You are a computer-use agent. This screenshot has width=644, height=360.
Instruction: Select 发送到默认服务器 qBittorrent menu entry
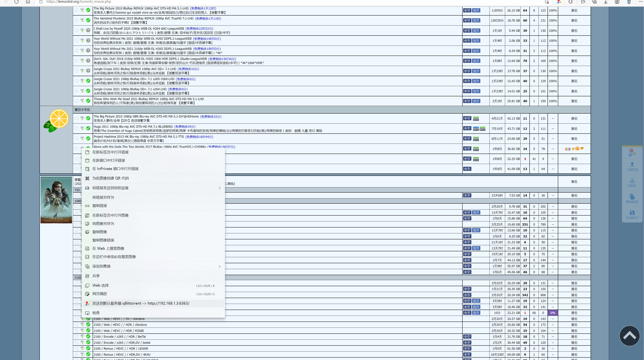pyautogui.click(x=141, y=303)
